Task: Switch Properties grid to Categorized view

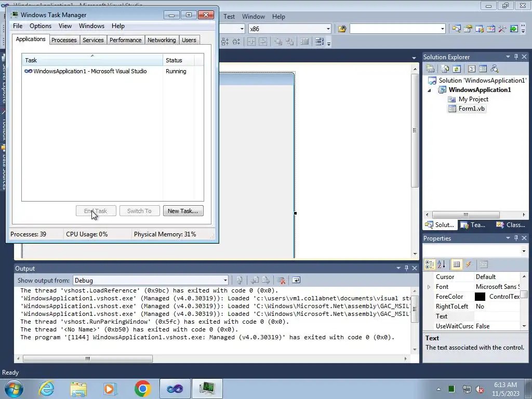Action: pyautogui.click(x=430, y=264)
